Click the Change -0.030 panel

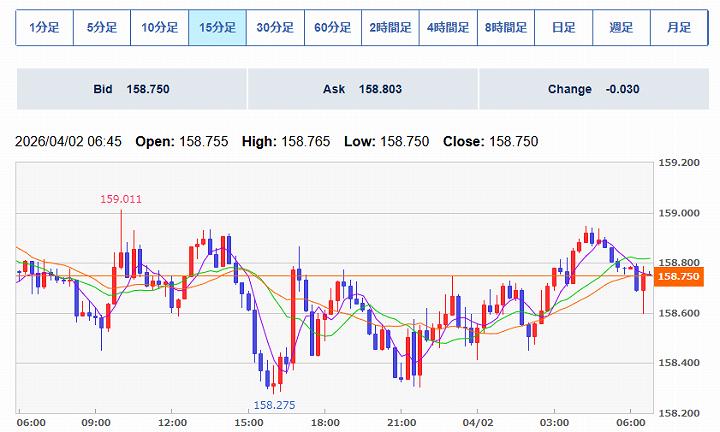click(x=593, y=90)
